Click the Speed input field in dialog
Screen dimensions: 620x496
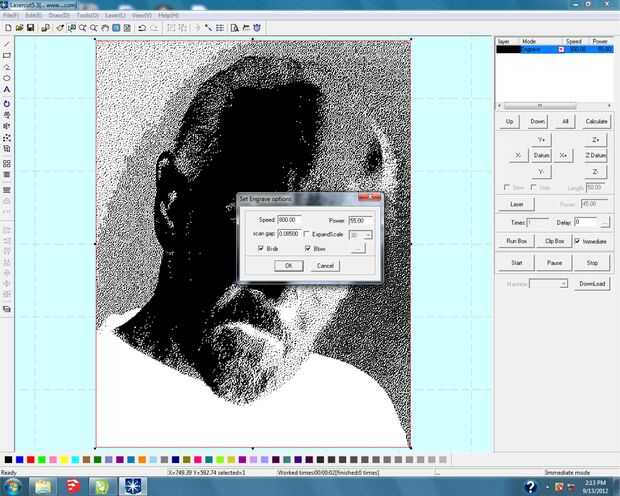point(289,220)
